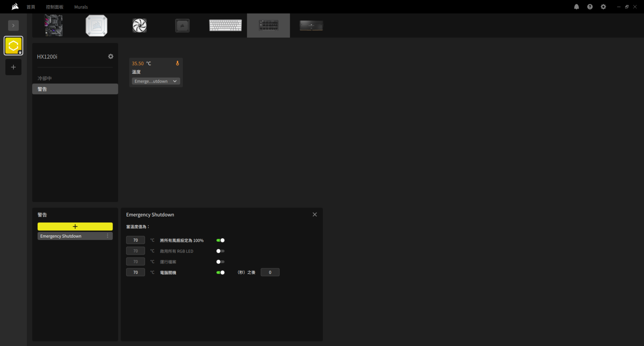Select the motherboard device icon
Image resolution: width=644 pixels, height=346 pixels.
(x=54, y=25)
